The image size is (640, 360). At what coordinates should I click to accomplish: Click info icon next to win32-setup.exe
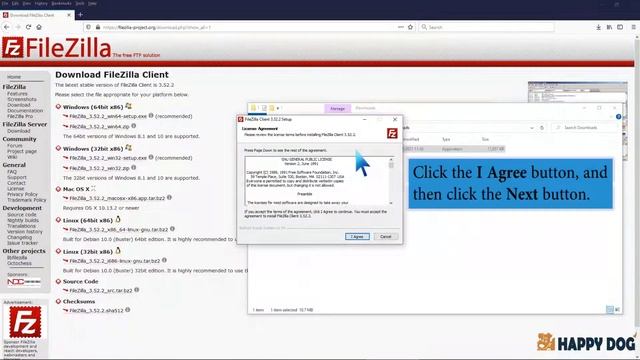(151, 157)
